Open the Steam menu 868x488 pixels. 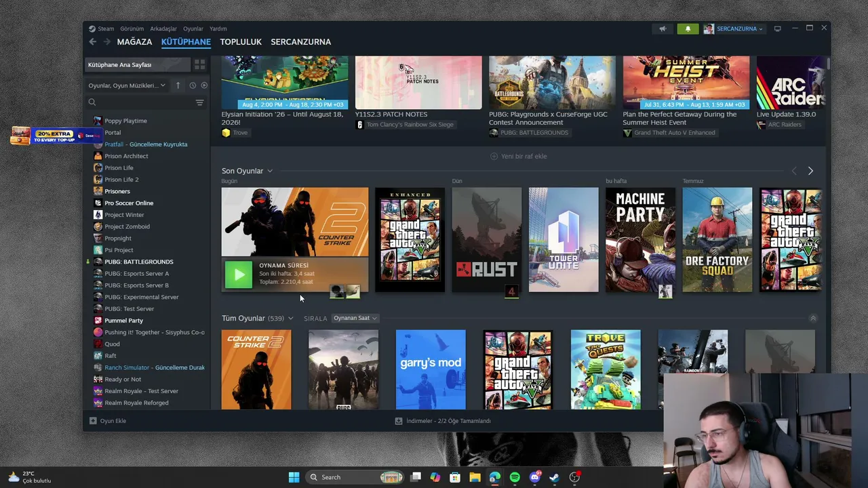pos(106,28)
